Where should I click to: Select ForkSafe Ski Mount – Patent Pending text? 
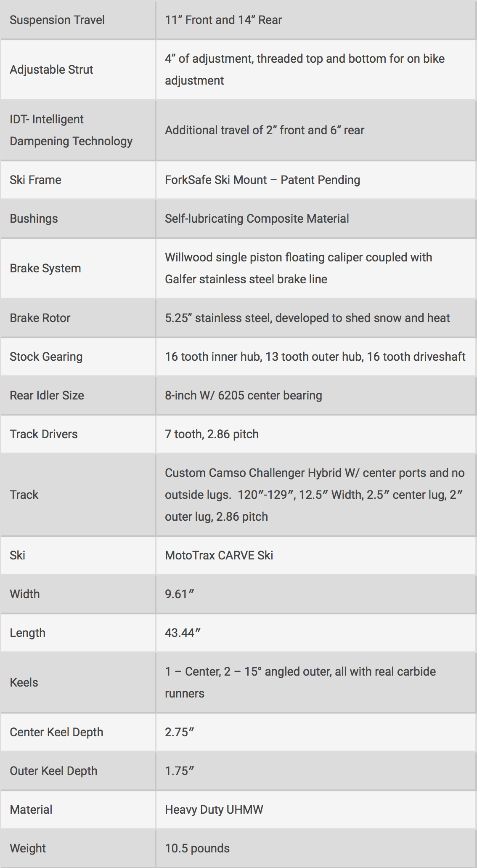tap(262, 180)
